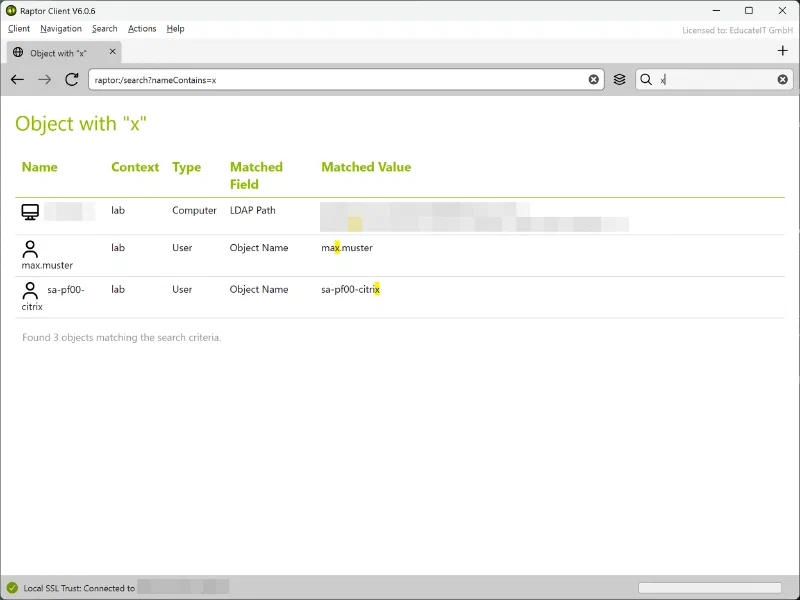Click the Matched Value column header
800x600 pixels.
click(x=366, y=167)
